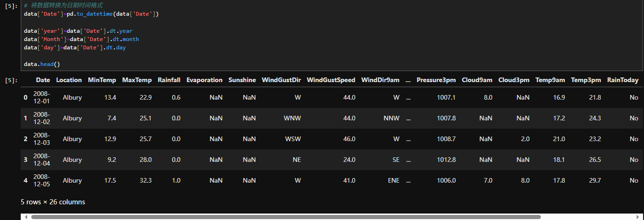Click the data['year'] assignment line
The height and width of the screenshot is (220, 644).
click(78, 31)
